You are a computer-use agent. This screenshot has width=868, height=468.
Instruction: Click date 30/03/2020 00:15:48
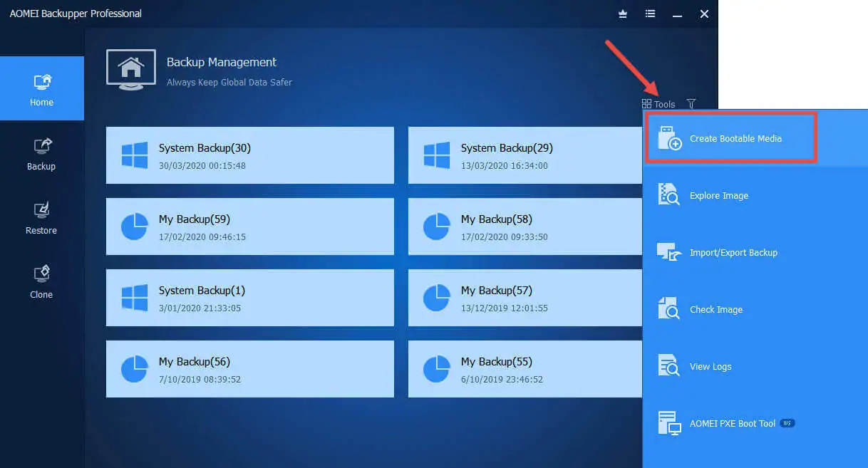[x=202, y=165]
